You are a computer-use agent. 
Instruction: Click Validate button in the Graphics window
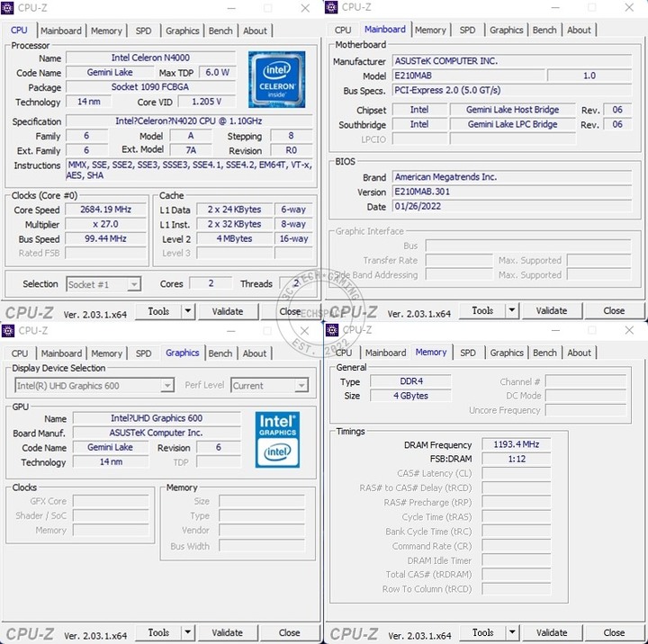click(228, 632)
